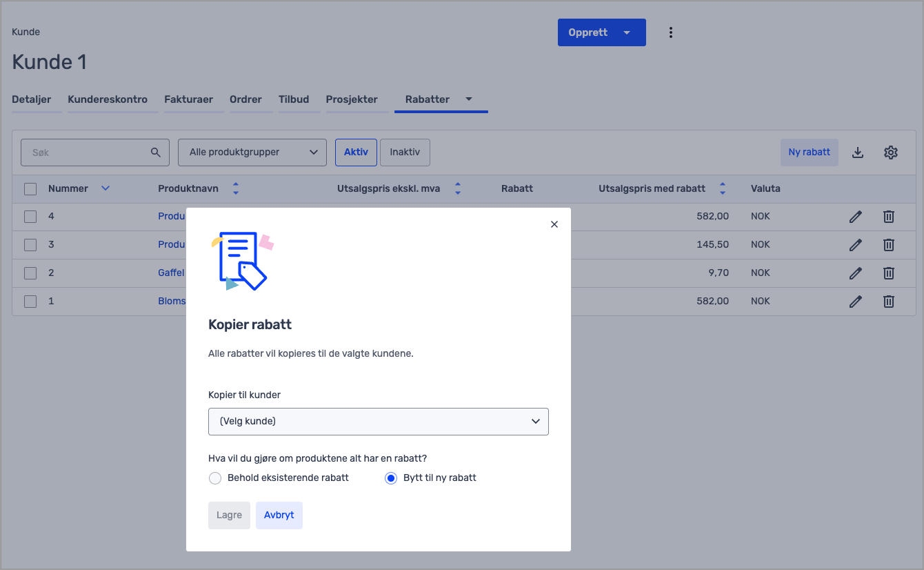Select Behold eksisterende rabatt option

click(215, 478)
